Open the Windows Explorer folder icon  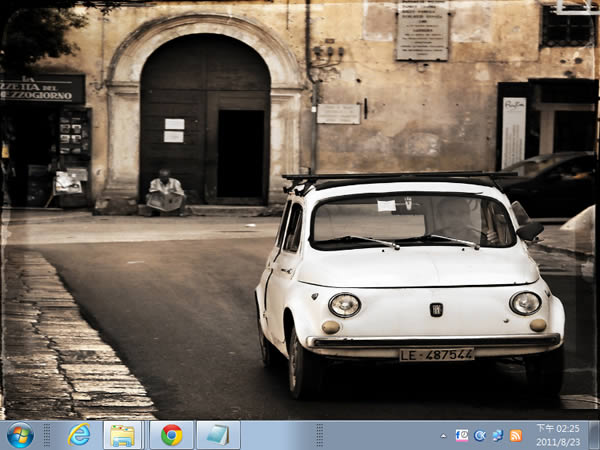pos(123,435)
